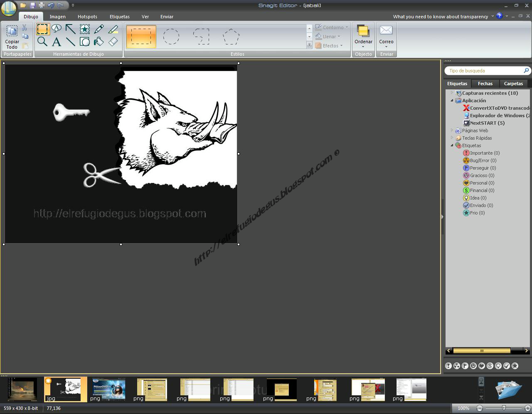Screen dimensions: 532x414
Task: Click the zoom in plus button
Action: (x=528, y=408)
